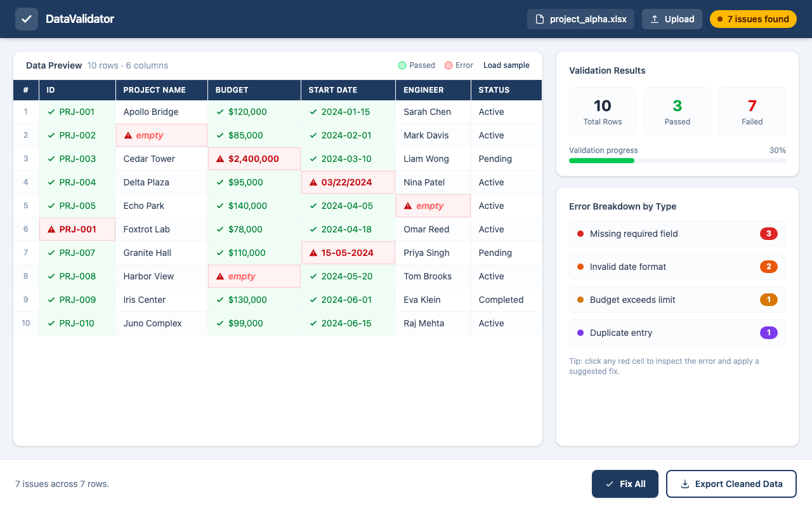Click the Passed count stat card

(x=678, y=111)
